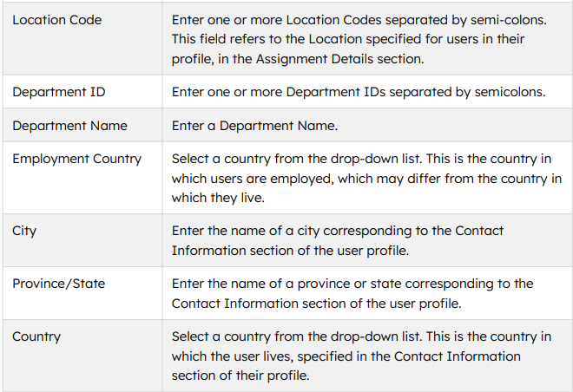Click the Employment Country drop-down description
The image size is (573, 392).
pos(366,179)
